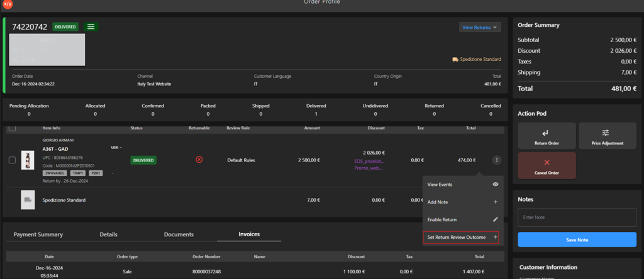The width and height of the screenshot is (644, 279).
Task: Click the item total 474,00 €
Action: click(x=467, y=160)
